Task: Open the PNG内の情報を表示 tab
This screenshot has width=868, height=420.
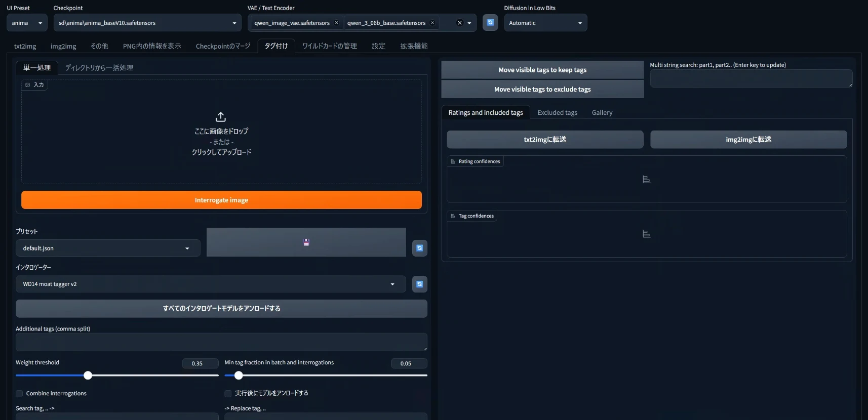Action: coord(152,46)
